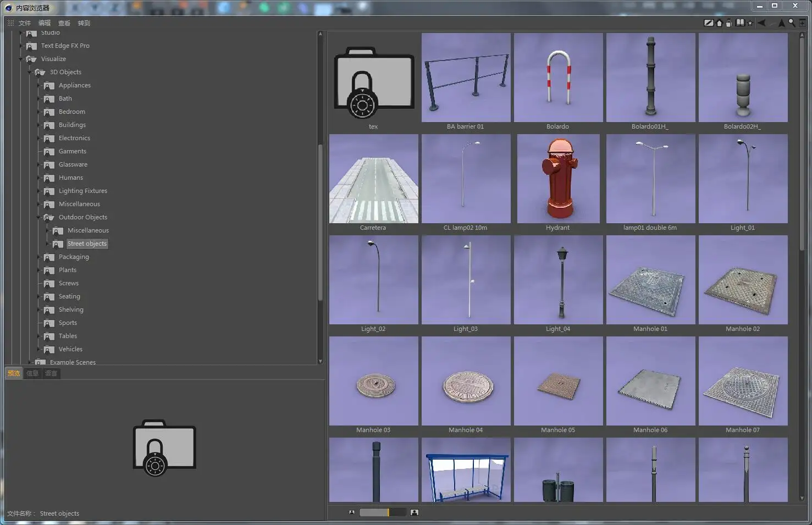
Task: Select the Manhole 04 thumbnail
Action: point(466,385)
